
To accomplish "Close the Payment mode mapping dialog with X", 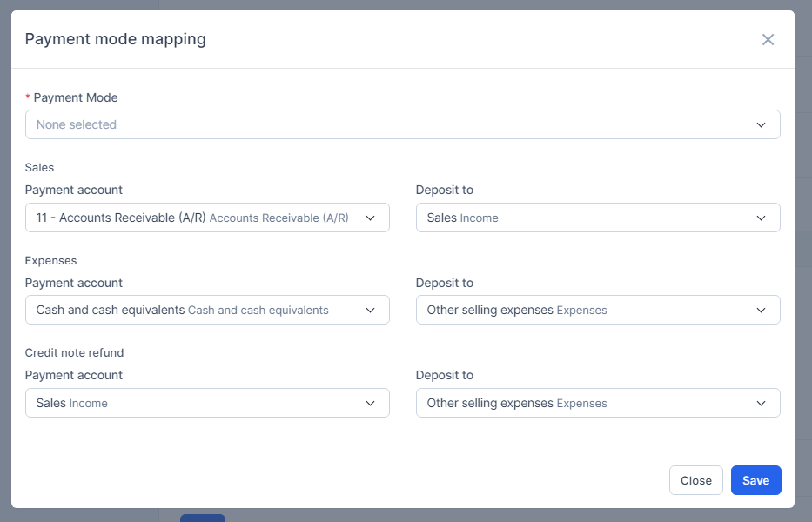I will tap(768, 39).
